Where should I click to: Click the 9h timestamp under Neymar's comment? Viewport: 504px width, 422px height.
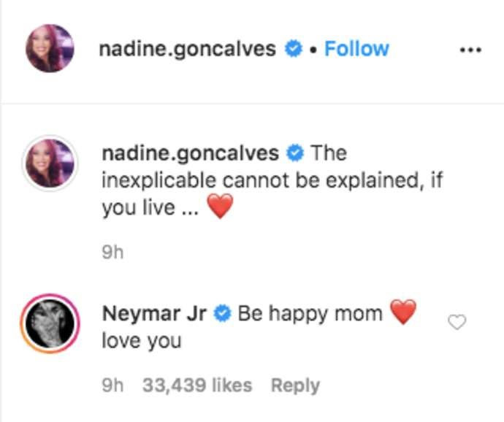112,385
